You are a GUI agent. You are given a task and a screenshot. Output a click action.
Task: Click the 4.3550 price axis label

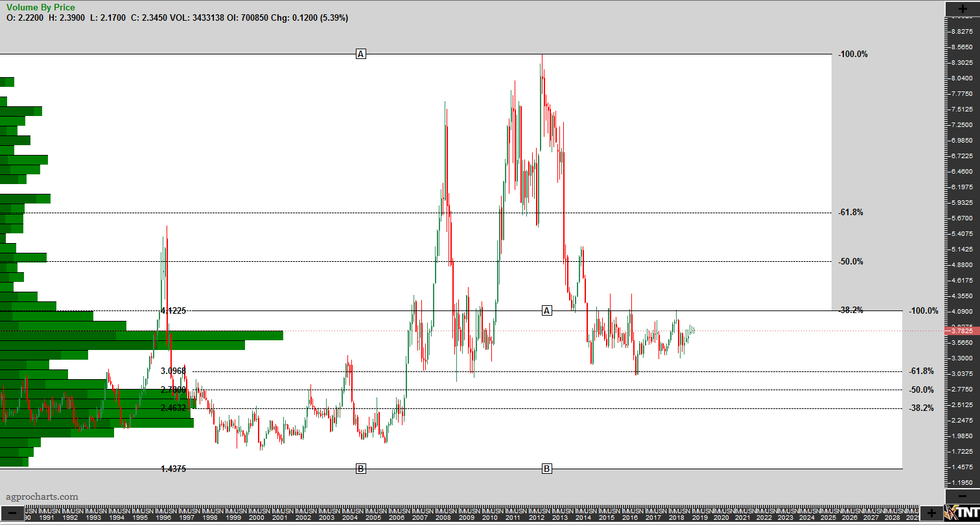(x=961, y=296)
